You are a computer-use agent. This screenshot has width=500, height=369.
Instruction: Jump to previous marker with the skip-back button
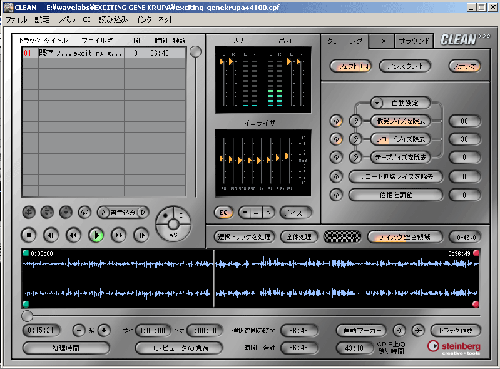point(51,235)
